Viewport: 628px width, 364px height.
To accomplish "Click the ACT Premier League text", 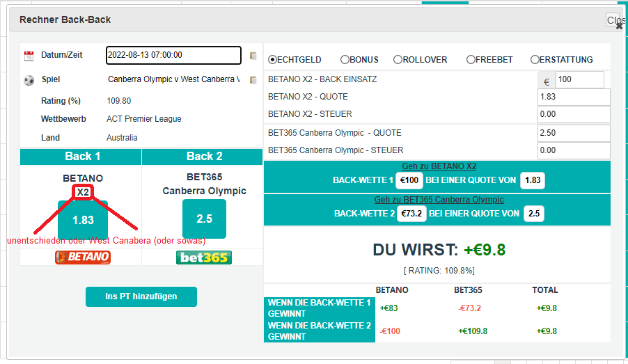I will coord(144,119).
